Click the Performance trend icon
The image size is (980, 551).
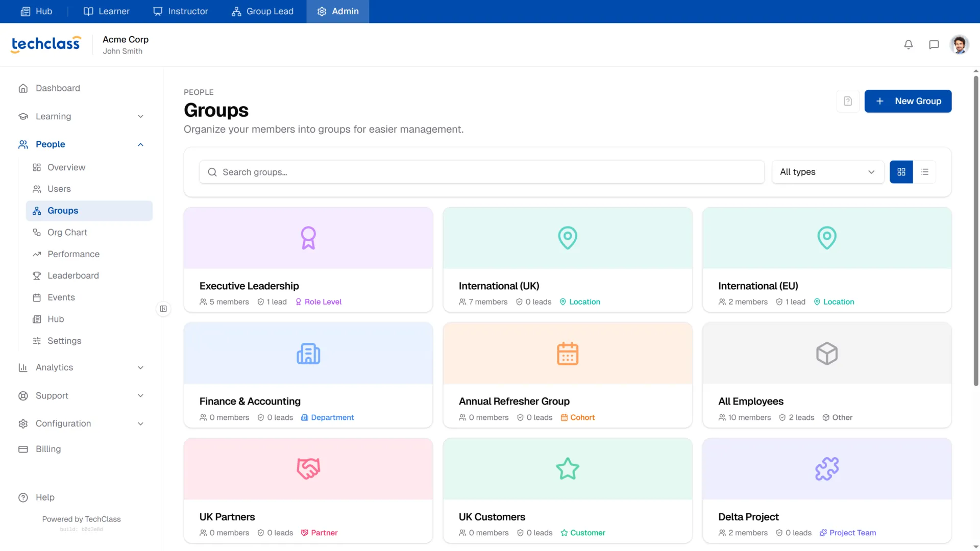pyautogui.click(x=37, y=255)
